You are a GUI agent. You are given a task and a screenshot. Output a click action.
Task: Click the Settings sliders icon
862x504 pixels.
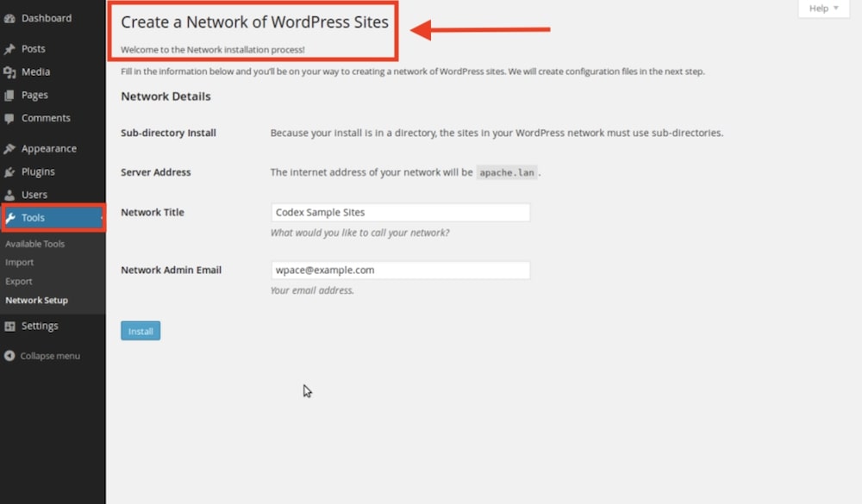pos(9,327)
